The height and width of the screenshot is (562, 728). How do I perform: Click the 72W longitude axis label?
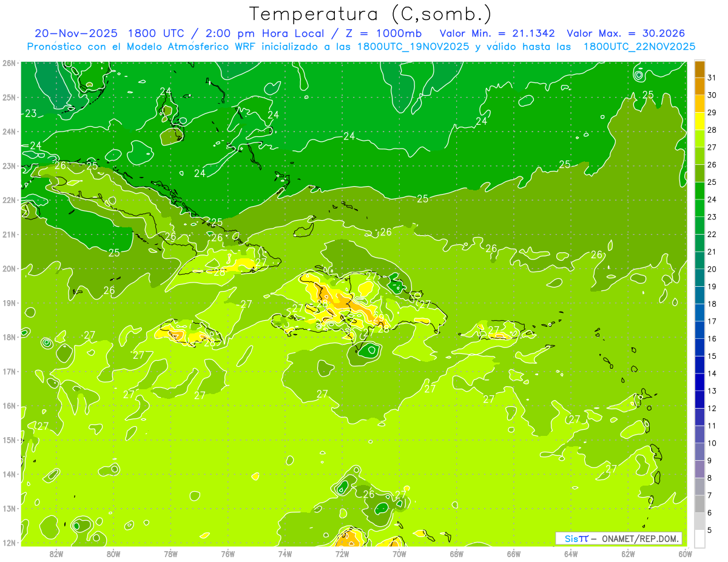[342, 553]
